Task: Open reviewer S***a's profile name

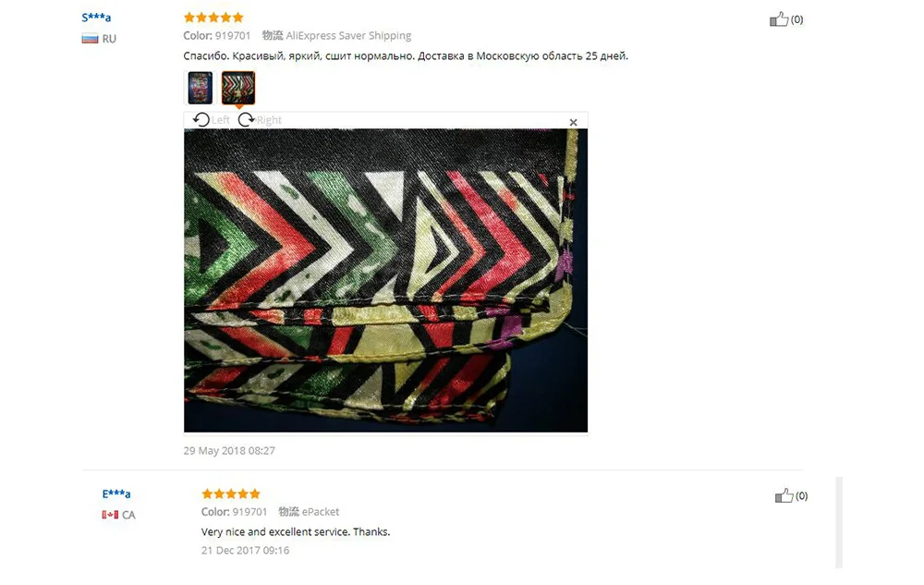Action: tap(96, 17)
